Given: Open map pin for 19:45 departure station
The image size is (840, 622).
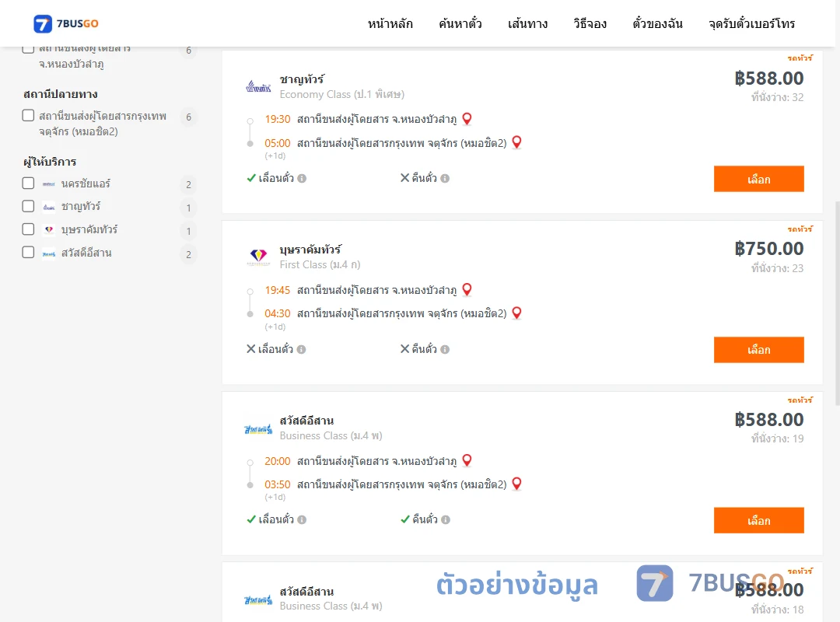Looking at the screenshot, I should [x=467, y=289].
